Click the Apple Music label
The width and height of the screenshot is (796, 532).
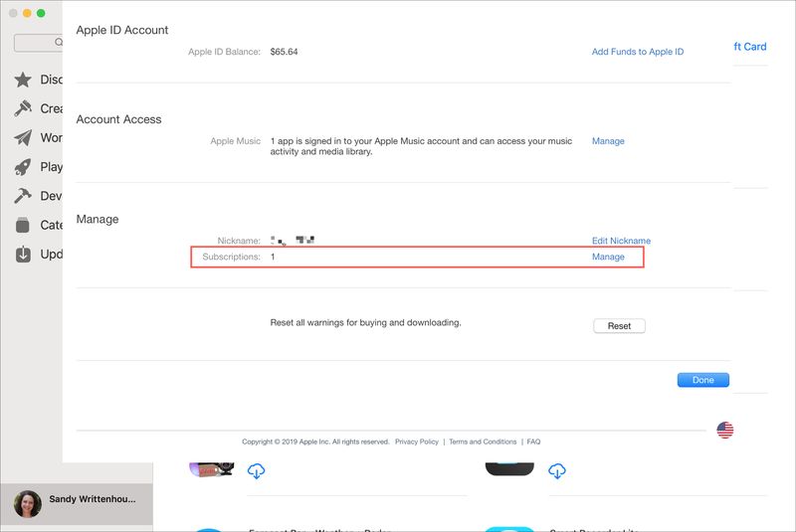pos(236,141)
